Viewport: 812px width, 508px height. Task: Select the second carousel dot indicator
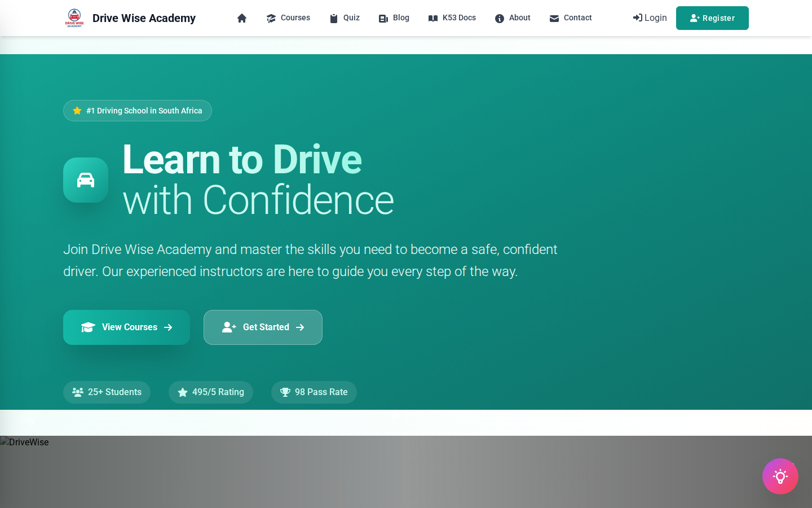point(405,413)
